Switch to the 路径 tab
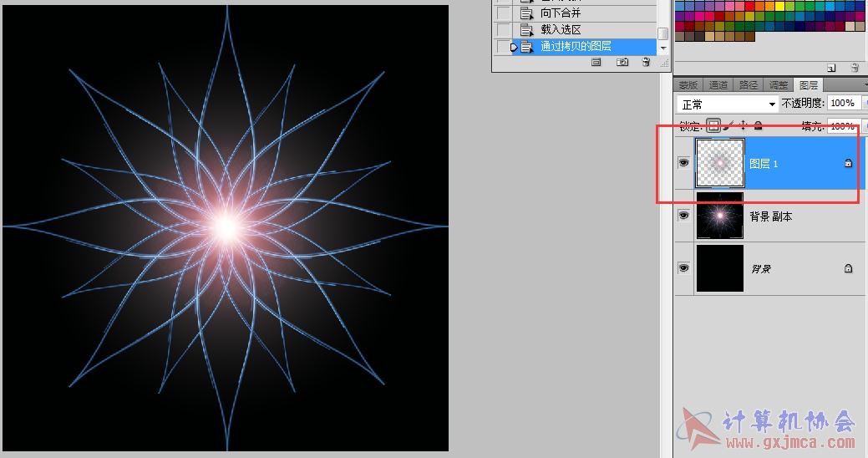Viewport: 868px width, 458px height. click(748, 85)
